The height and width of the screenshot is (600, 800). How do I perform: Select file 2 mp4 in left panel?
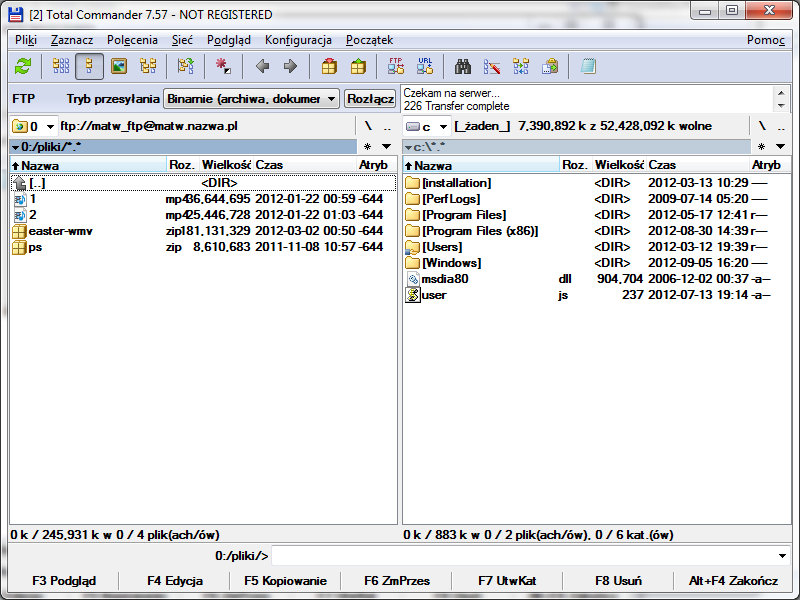[203, 215]
